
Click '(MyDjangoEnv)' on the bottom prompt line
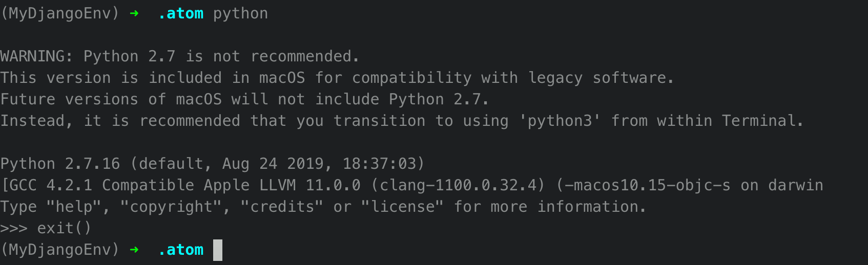click(60, 250)
